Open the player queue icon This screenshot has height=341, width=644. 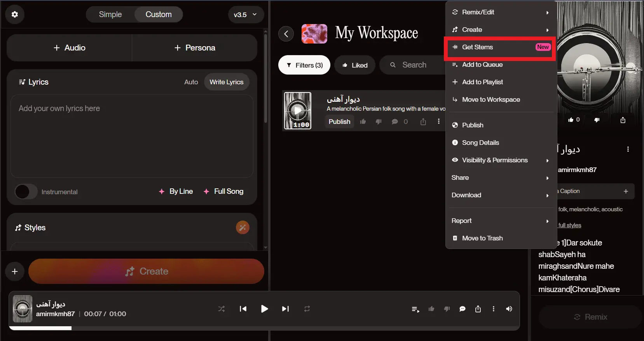point(415,309)
